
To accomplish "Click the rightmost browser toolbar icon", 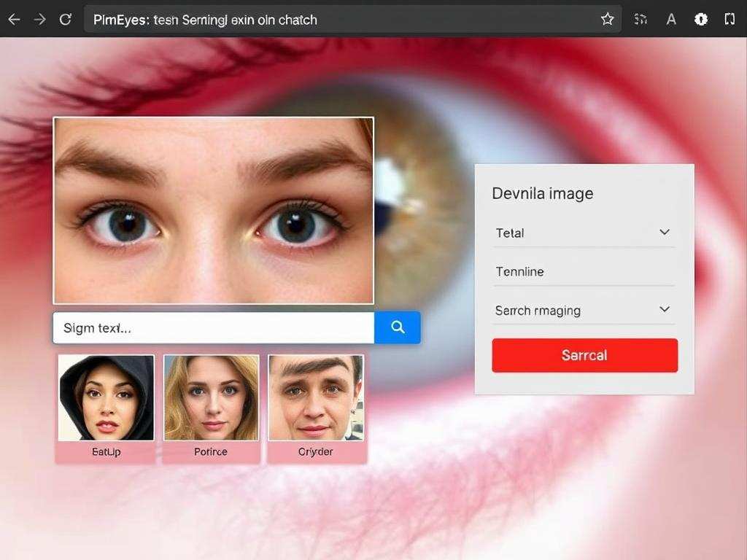I will [729, 20].
